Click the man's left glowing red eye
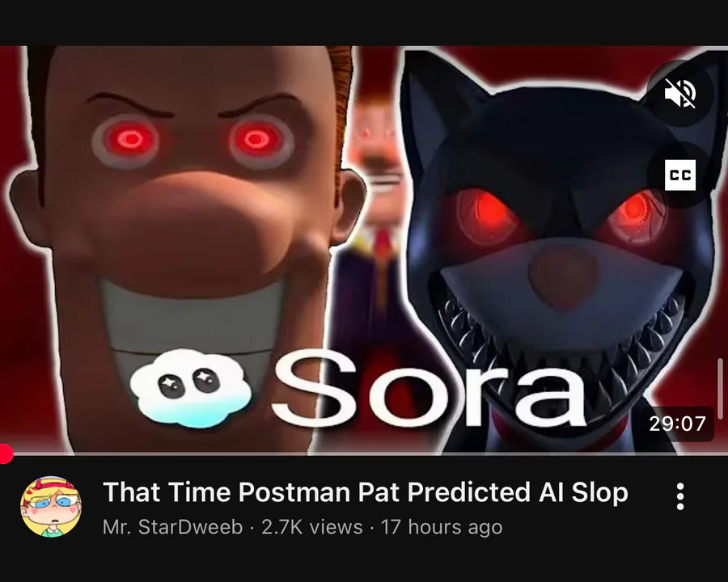 131,138
